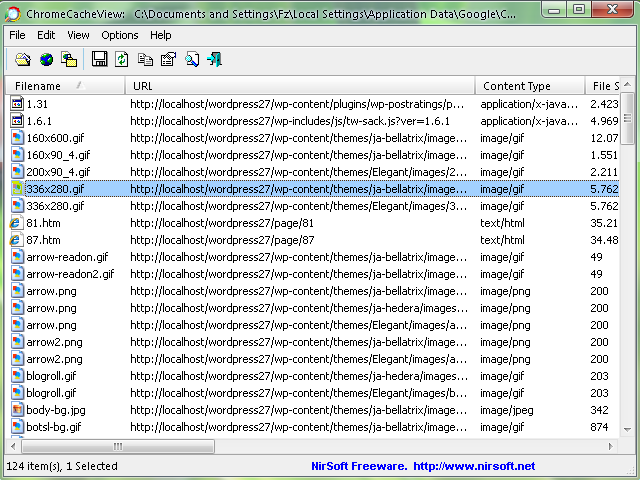Click the file size value 12.07
The image size is (640, 480).
click(604, 138)
